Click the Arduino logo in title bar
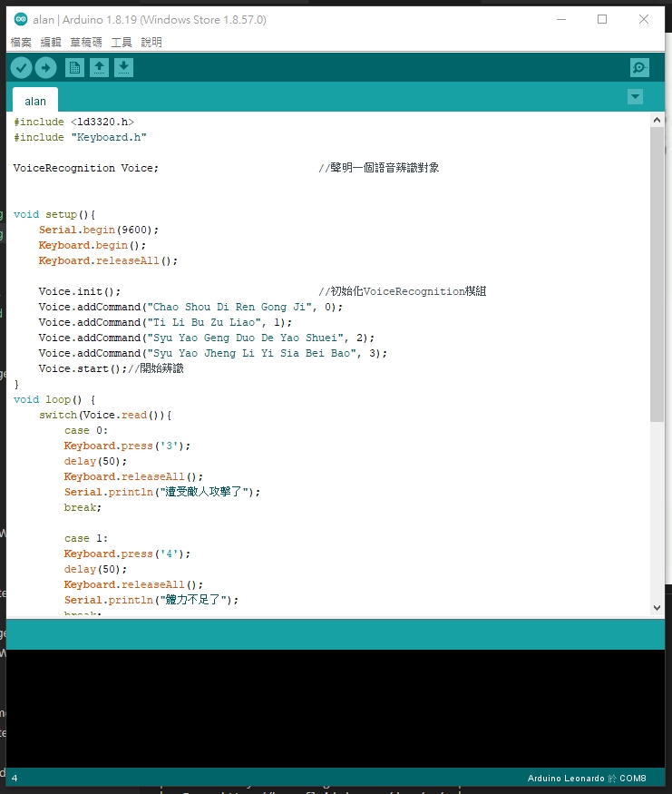This screenshot has height=794, width=672. 21,19
